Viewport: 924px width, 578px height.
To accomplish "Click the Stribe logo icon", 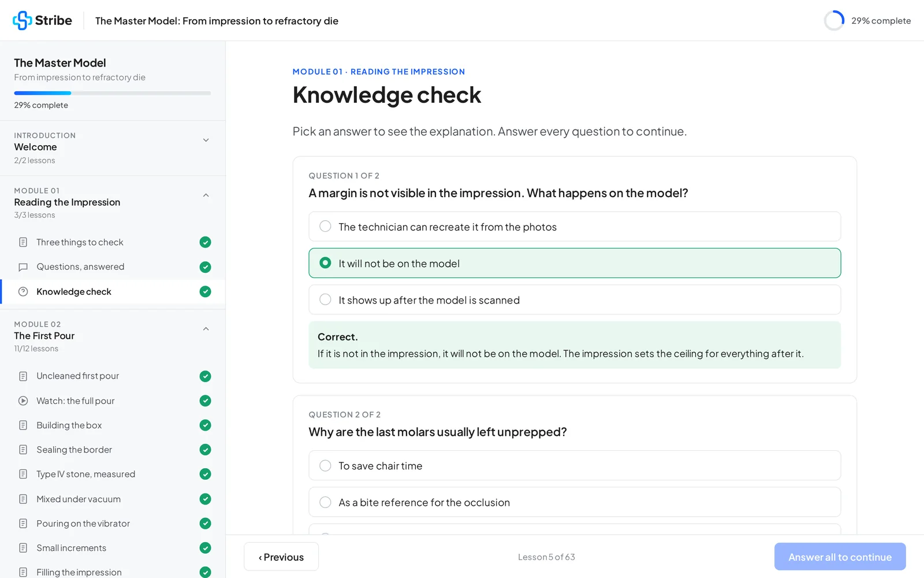I will tap(23, 20).
